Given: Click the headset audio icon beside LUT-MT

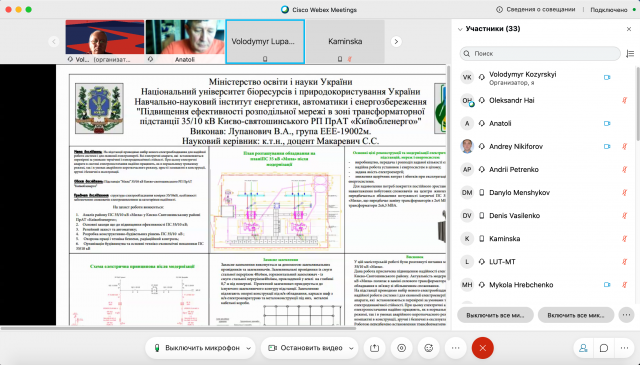Looking at the screenshot, I should coord(482,262).
